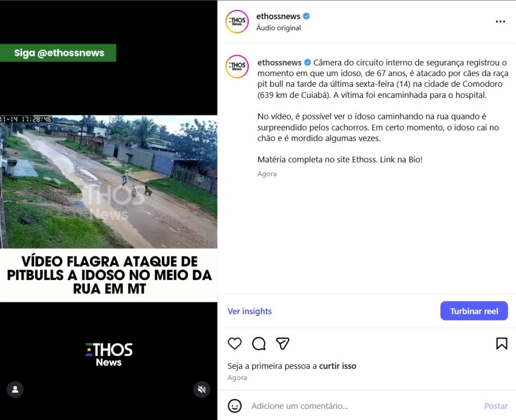The height and width of the screenshot is (420, 516).
Task: Click the verified badge beside header username
Action: [306, 16]
